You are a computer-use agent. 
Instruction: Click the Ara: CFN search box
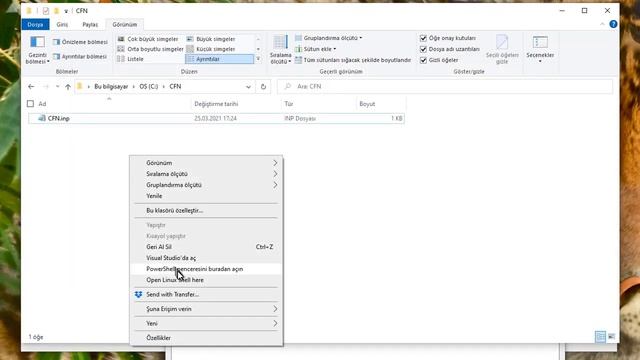445,87
